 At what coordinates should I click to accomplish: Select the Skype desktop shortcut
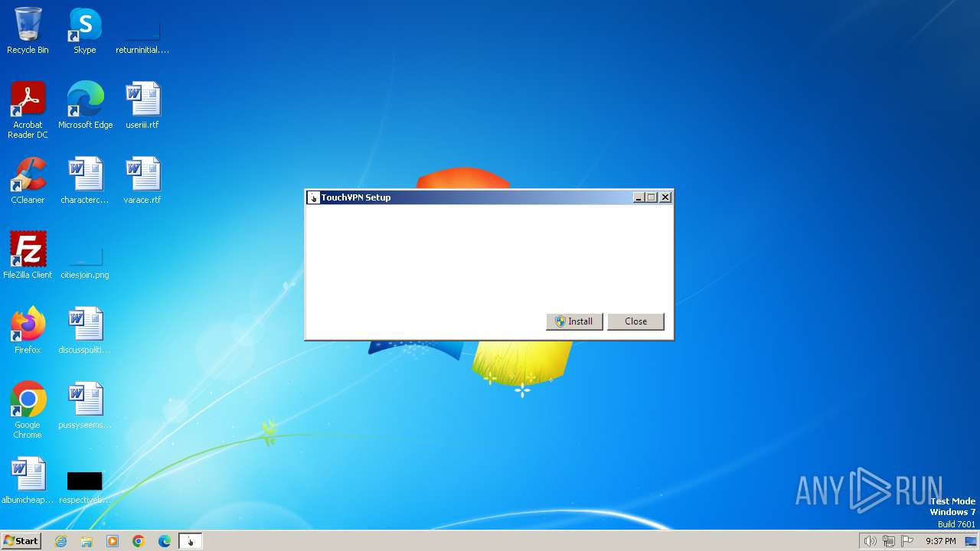85,31
